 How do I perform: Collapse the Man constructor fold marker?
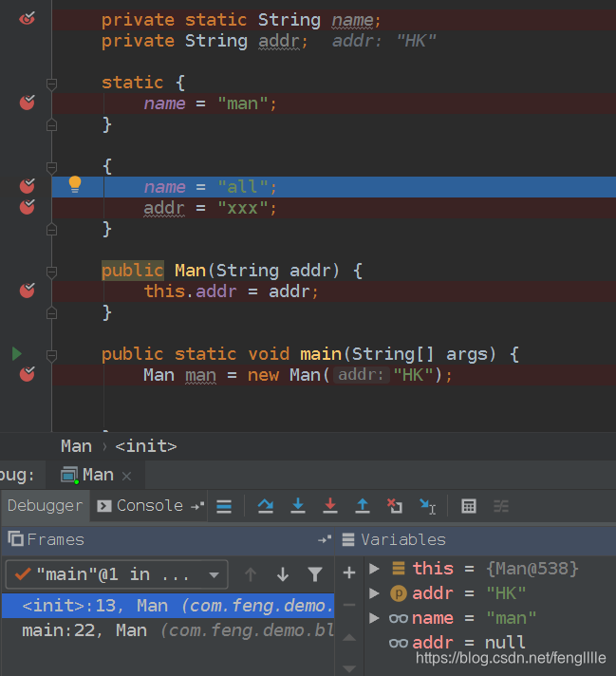51,272
